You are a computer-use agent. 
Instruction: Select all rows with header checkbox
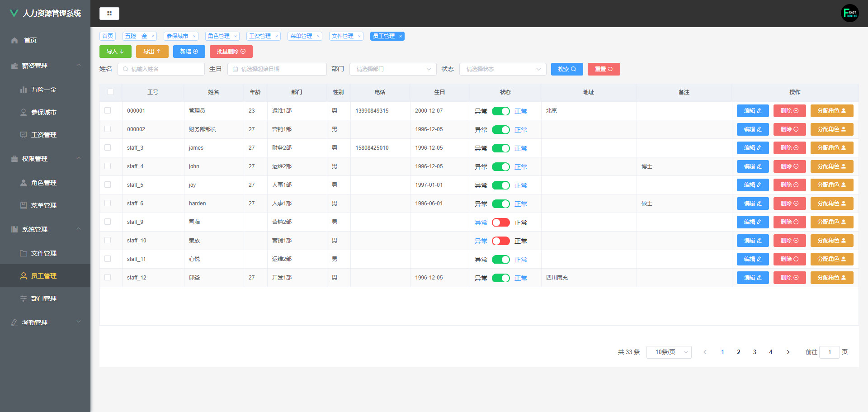111,92
